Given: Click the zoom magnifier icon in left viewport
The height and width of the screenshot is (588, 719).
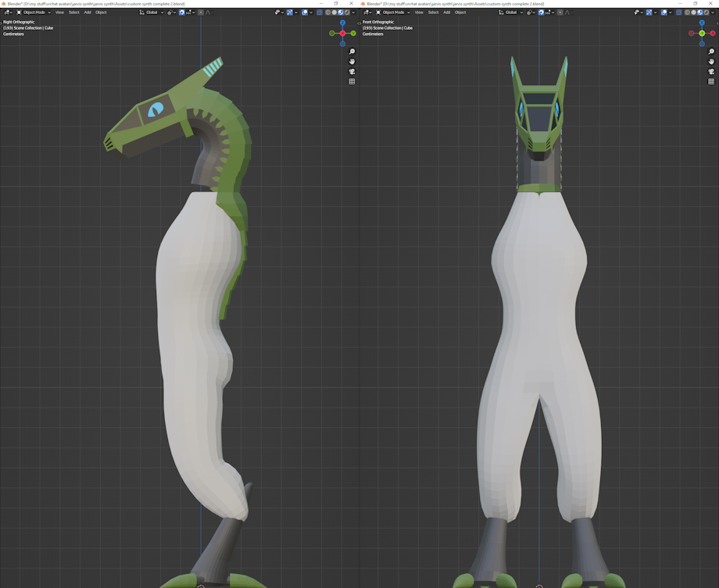Looking at the screenshot, I should coord(352,52).
